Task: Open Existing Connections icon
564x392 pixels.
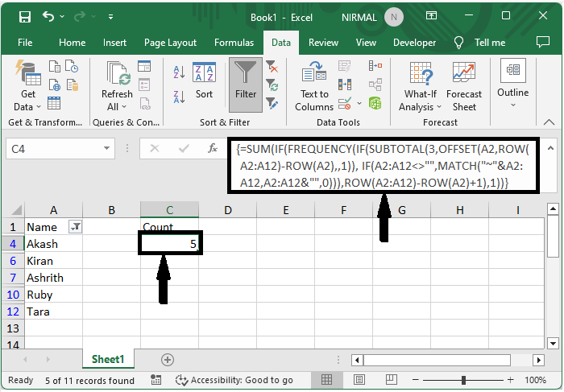Action: click(72, 85)
